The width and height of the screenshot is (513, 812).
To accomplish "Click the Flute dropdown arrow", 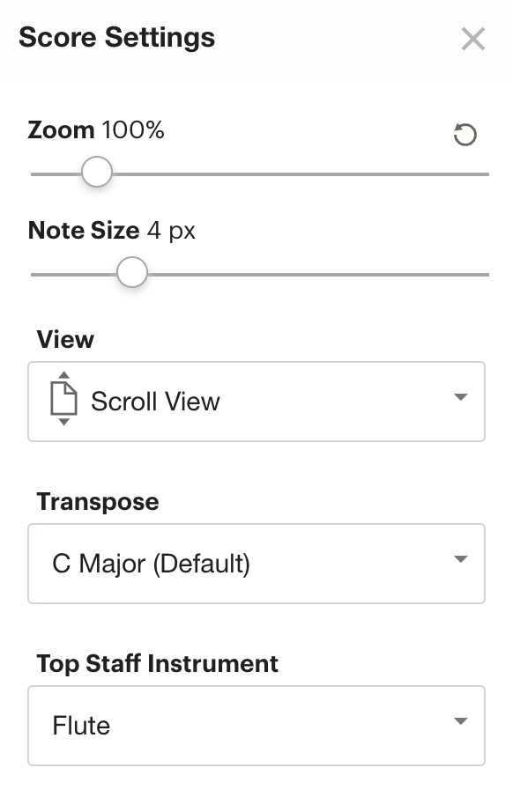I will [x=461, y=721].
